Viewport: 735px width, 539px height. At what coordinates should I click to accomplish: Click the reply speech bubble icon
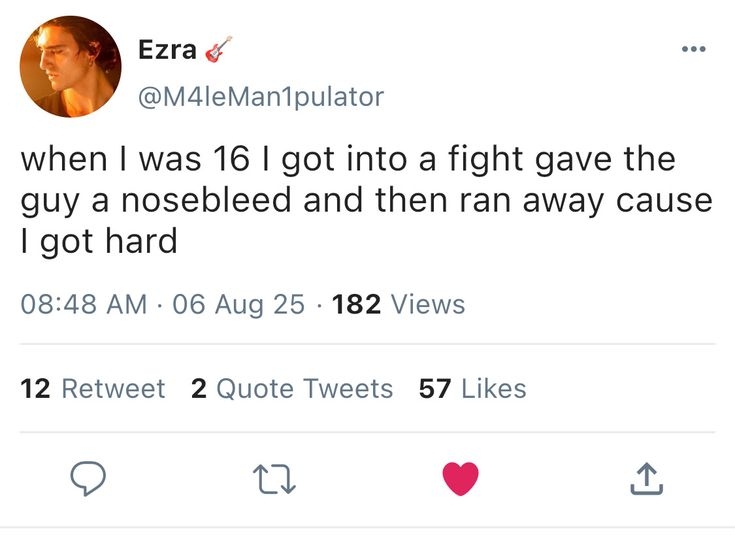89,481
